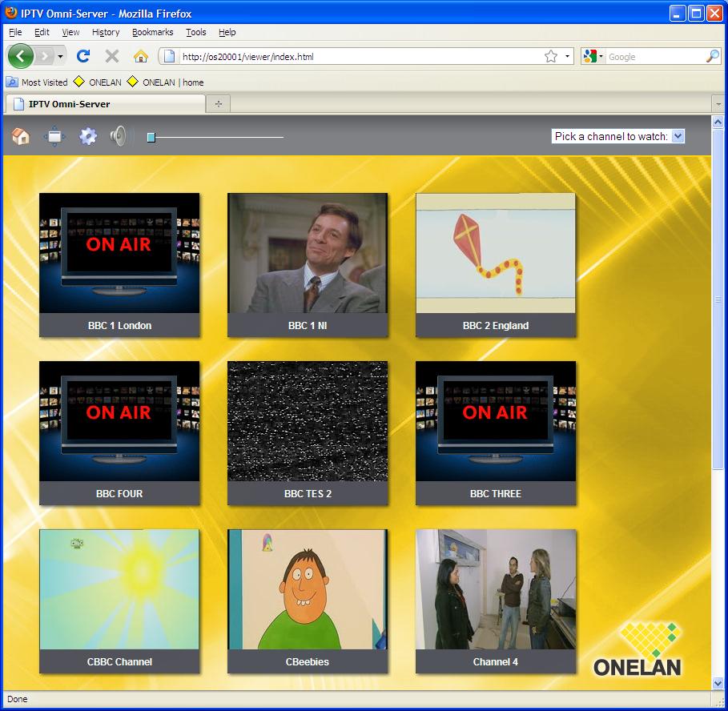Adjust the volume slider handle

coord(151,138)
